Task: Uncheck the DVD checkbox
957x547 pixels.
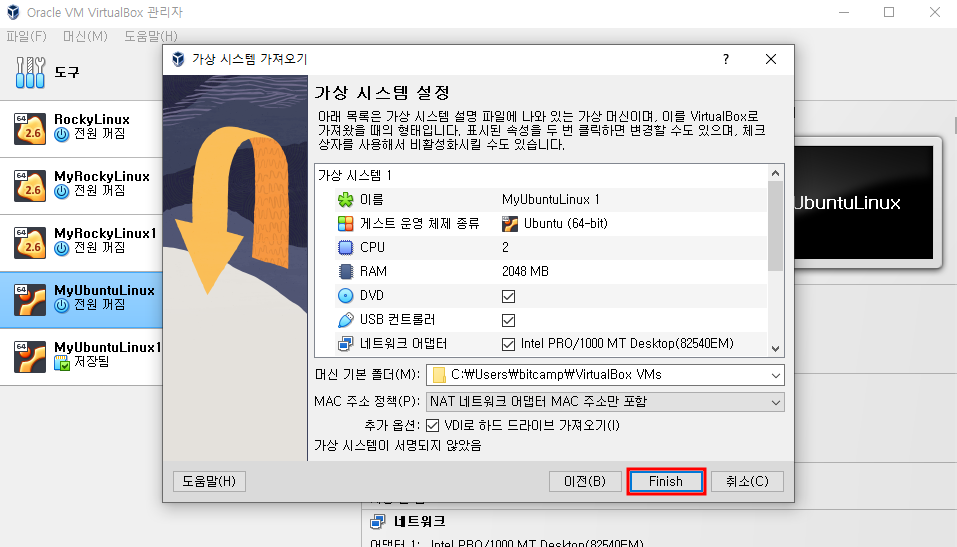Action: click(x=508, y=296)
